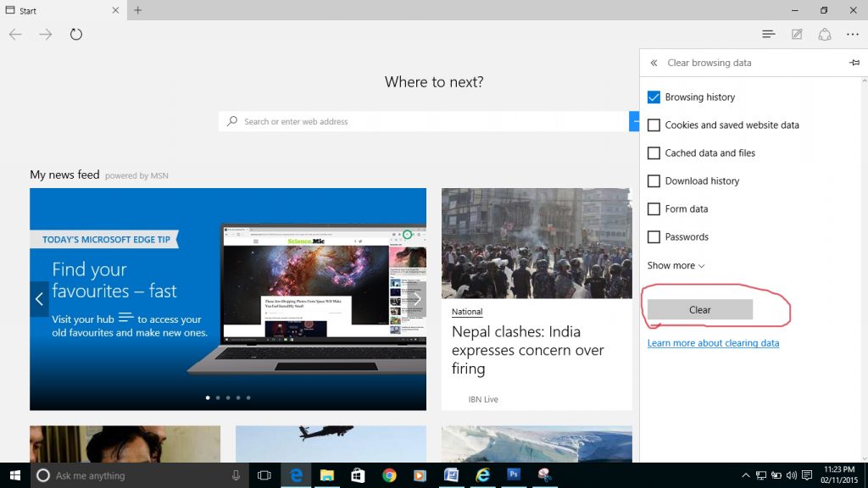The width and height of the screenshot is (868, 488).
Task: Select the fifth carousel dot indicator
Action: 248,398
